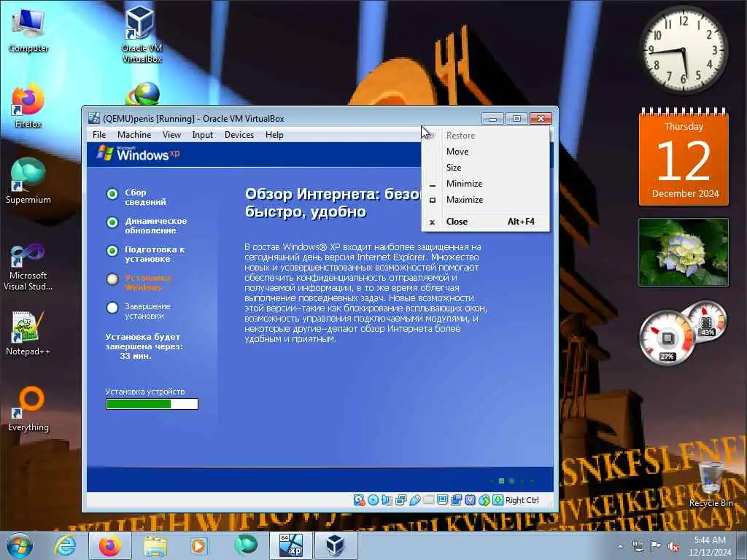Select the Notepad++ desktop shortcut
747x560 pixels.
pos(28,333)
